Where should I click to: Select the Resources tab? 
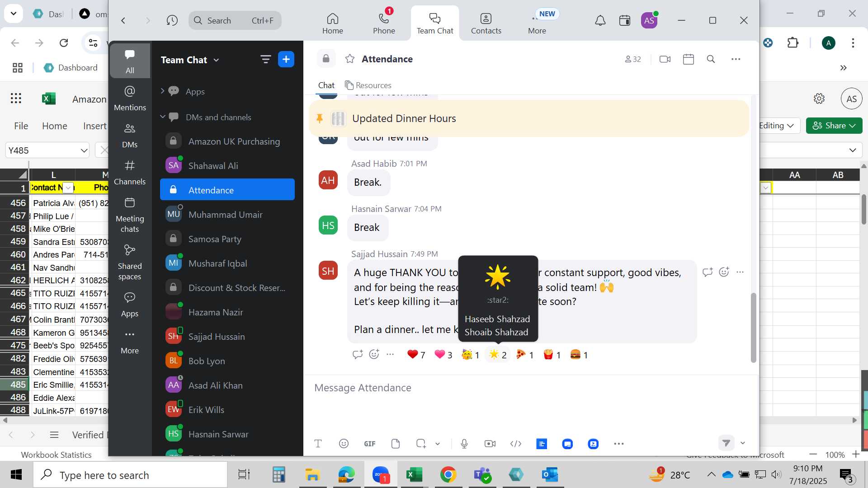tap(368, 85)
